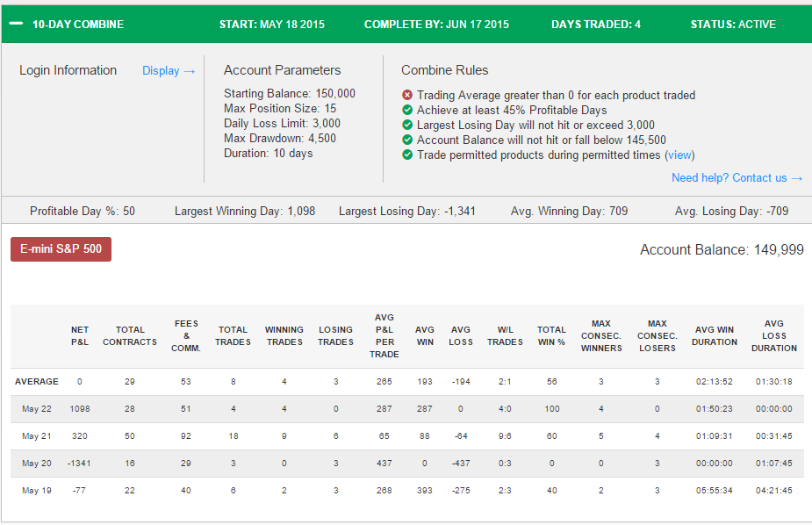Click Avg. Losing Day: -709 stat
The image size is (812, 525).
(x=732, y=212)
